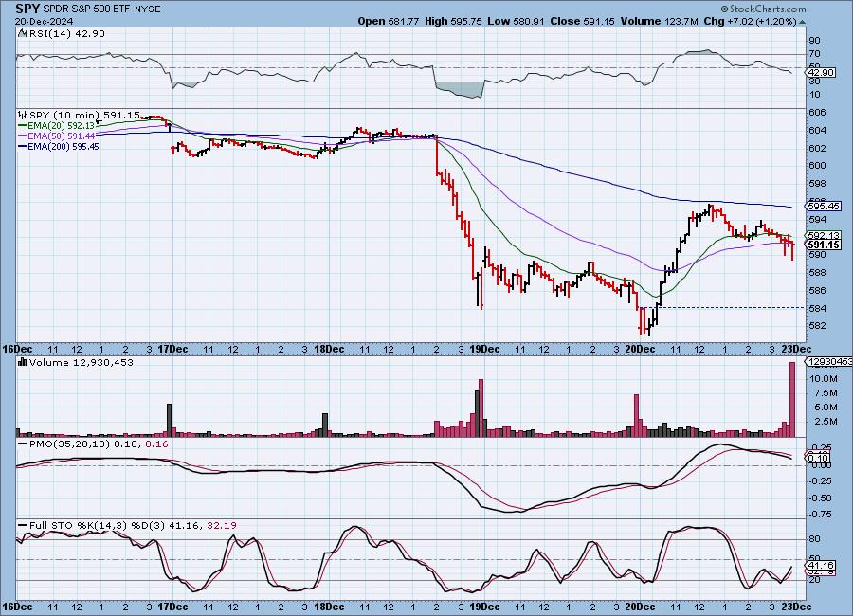Click the 12930453 volume axis tag
Viewport: 853px width, 616px height.
pos(829,362)
